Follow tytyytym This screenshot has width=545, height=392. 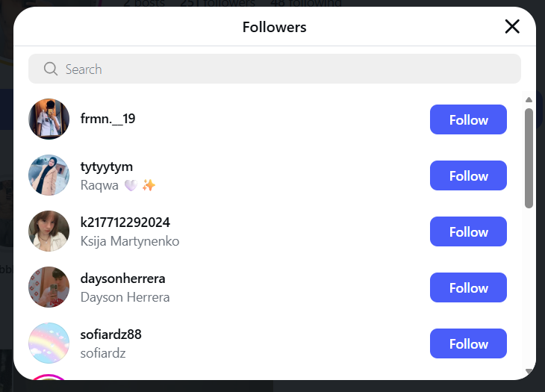(x=468, y=175)
